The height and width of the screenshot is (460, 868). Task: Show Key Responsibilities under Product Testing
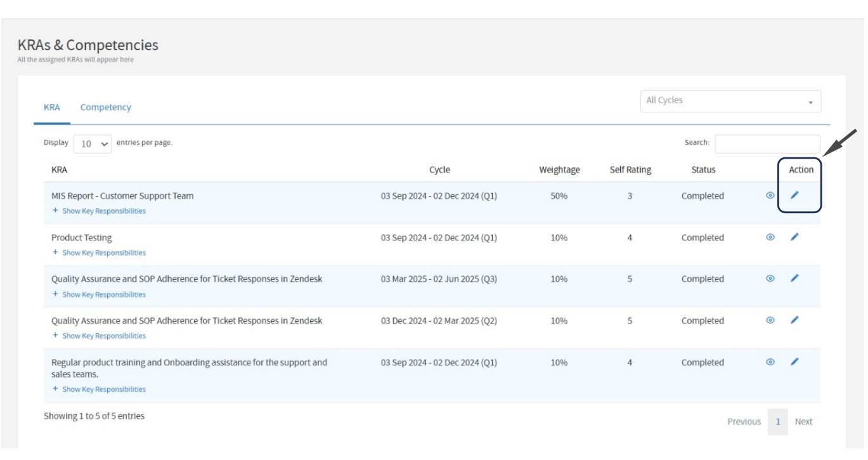pos(103,253)
